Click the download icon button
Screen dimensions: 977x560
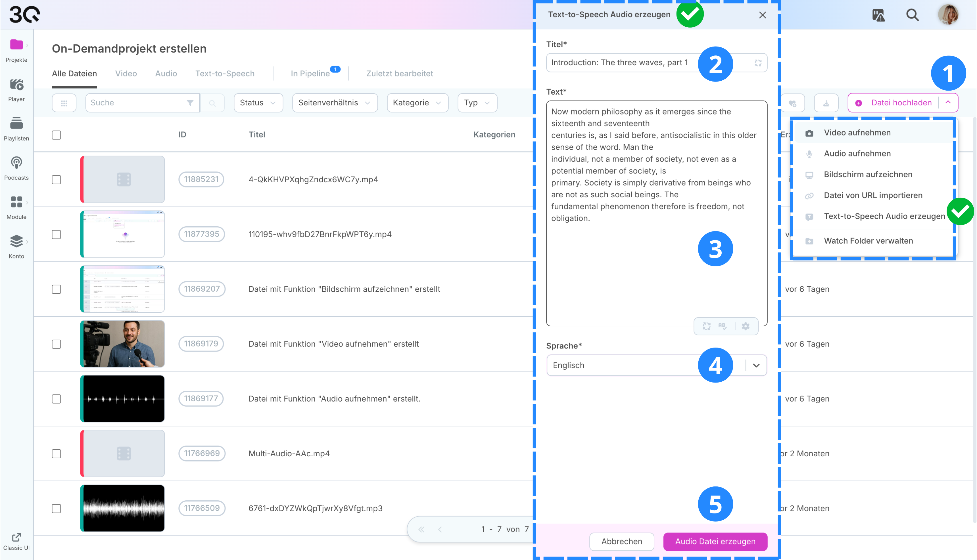click(x=826, y=103)
